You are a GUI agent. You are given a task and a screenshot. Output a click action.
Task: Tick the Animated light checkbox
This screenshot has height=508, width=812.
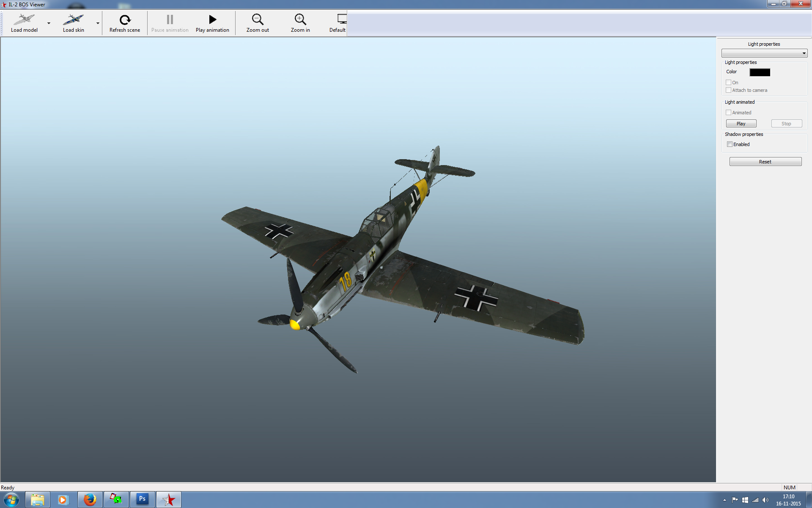(x=728, y=113)
